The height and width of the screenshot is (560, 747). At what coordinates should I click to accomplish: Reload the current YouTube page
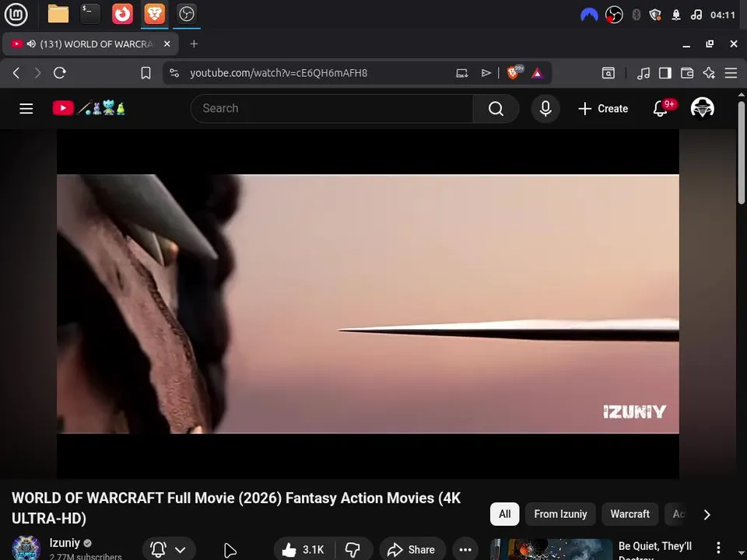[x=60, y=73]
